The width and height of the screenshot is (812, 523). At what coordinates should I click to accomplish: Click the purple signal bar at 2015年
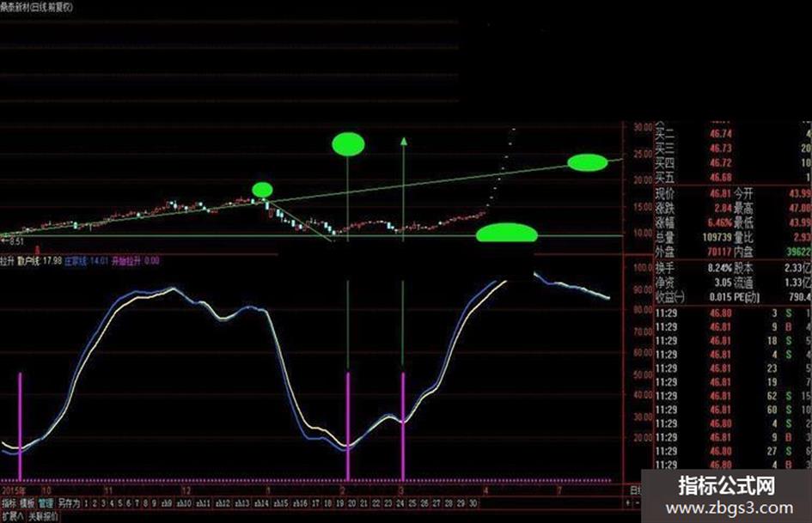tap(21, 426)
